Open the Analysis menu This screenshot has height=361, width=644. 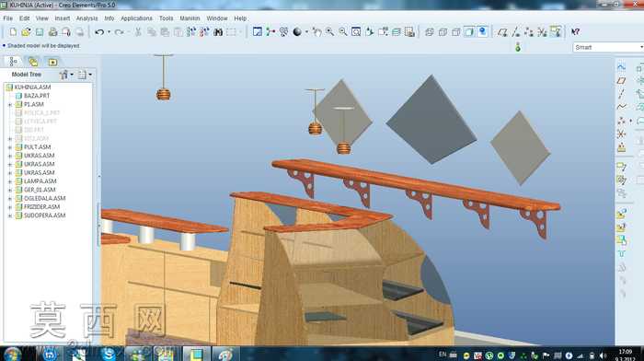tap(87, 18)
